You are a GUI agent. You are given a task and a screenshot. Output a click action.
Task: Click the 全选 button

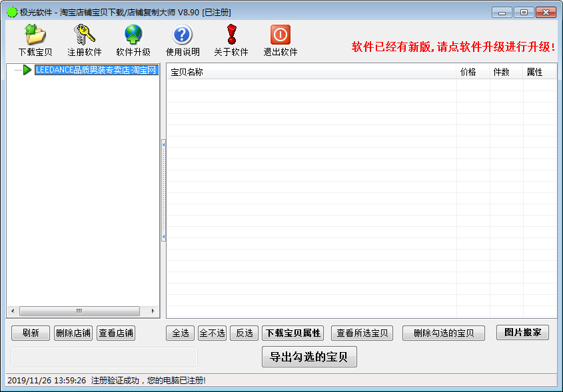(181, 333)
